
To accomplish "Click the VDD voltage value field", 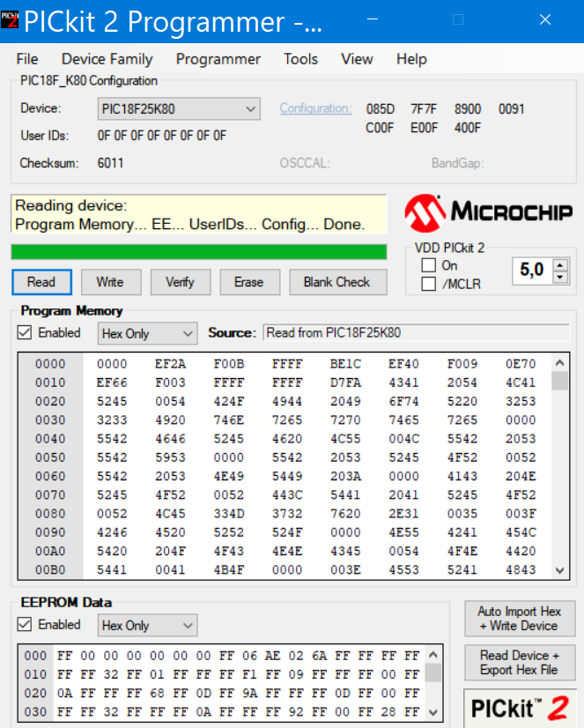I will (531, 271).
